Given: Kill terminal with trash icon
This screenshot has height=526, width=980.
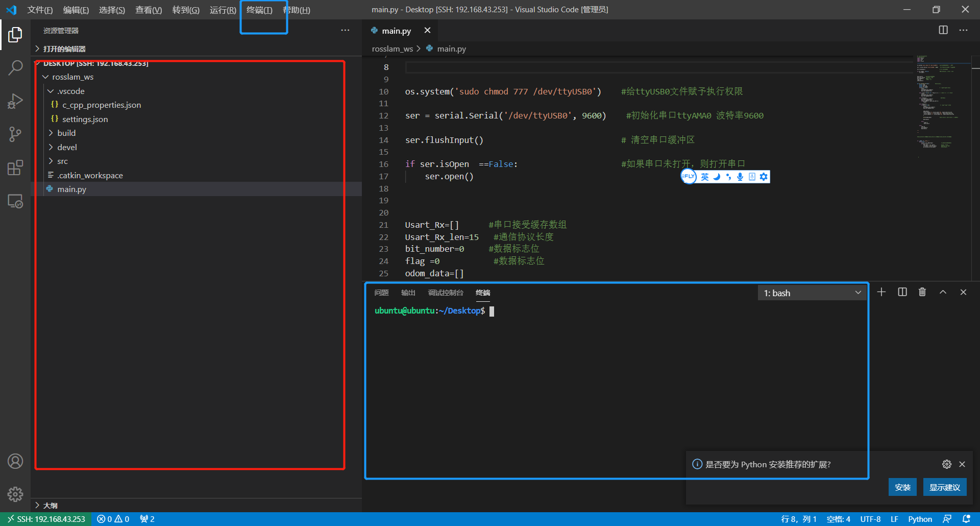Looking at the screenshot, I should pos(922,292).
